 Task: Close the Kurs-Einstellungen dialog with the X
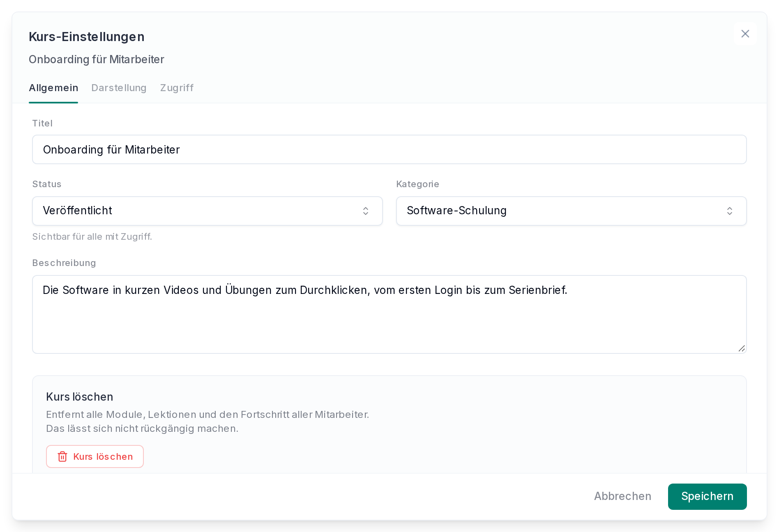pyautogui.click(x=745, y=34)
